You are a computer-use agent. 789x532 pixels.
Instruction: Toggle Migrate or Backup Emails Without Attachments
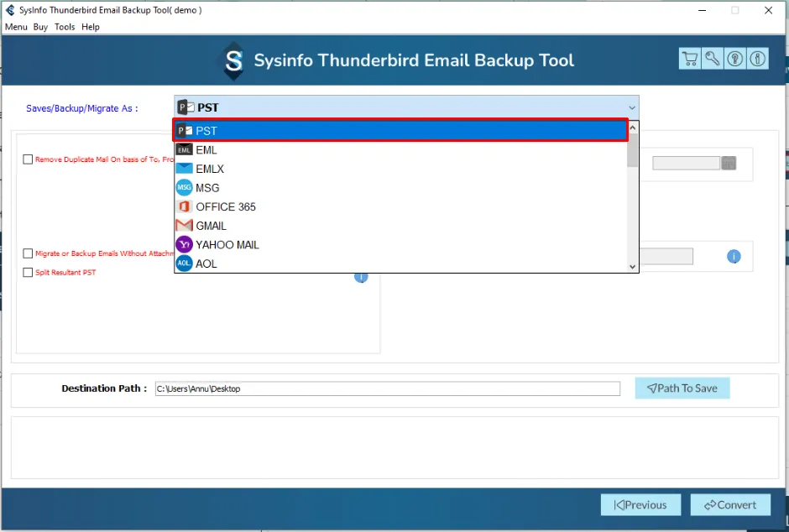click(28, 253)
